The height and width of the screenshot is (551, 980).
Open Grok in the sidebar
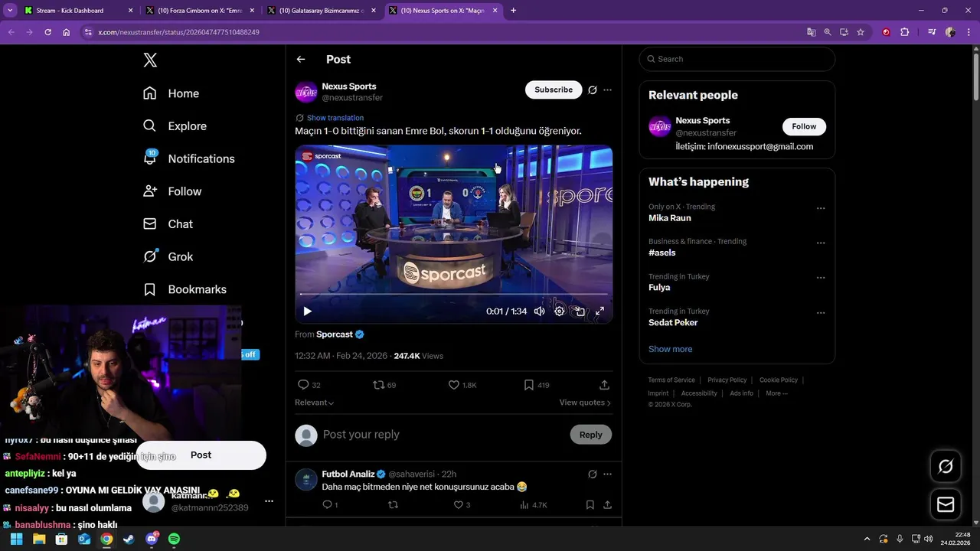[x=168, y=256]
